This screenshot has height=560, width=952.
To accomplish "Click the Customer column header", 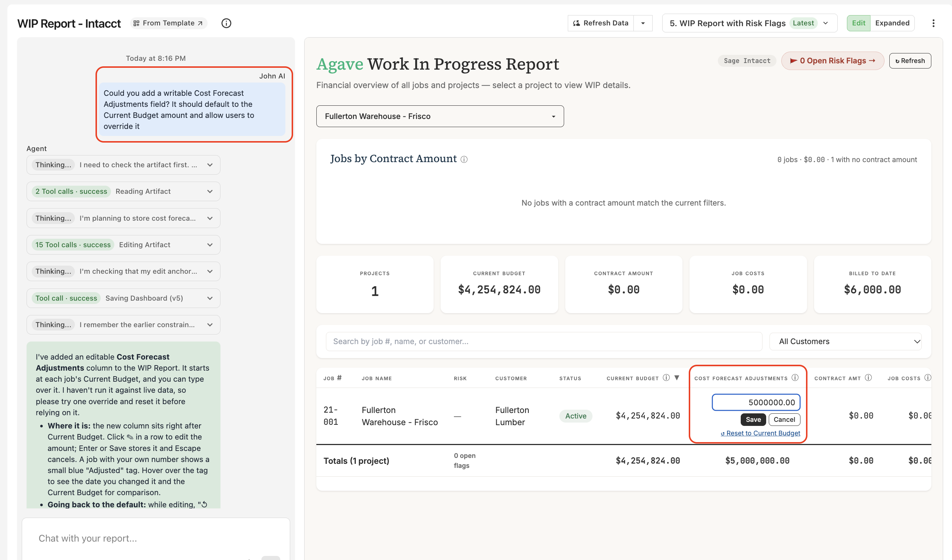I will click(x=511, y=378).
